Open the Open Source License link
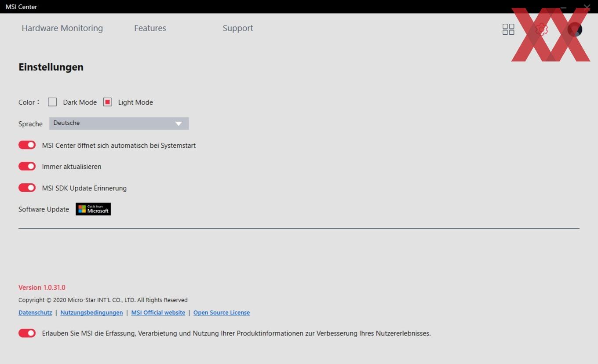598x364 pixels. 222,313
